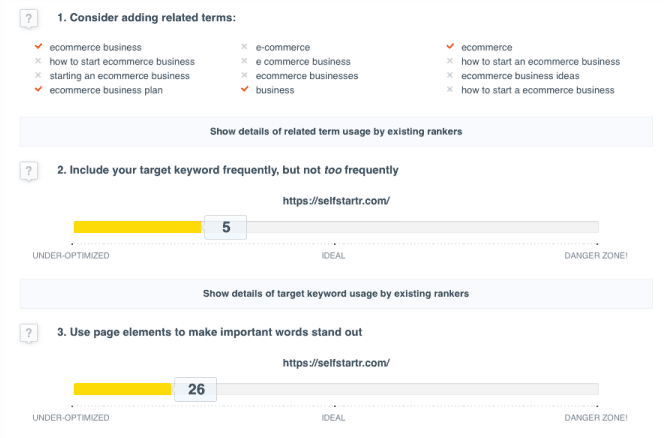Click the X icon beside 'ecommerce business ideas'
This screenshot has height=438, width=664.
coord(450,75)
